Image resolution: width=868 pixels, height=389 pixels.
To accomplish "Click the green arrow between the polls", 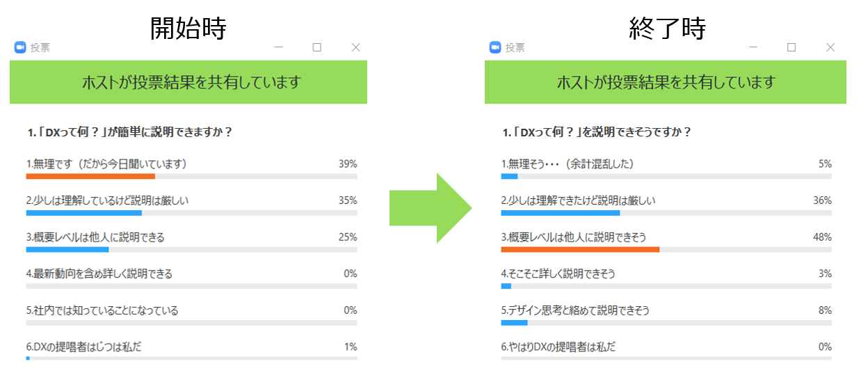I will click(x=431, y=208).
